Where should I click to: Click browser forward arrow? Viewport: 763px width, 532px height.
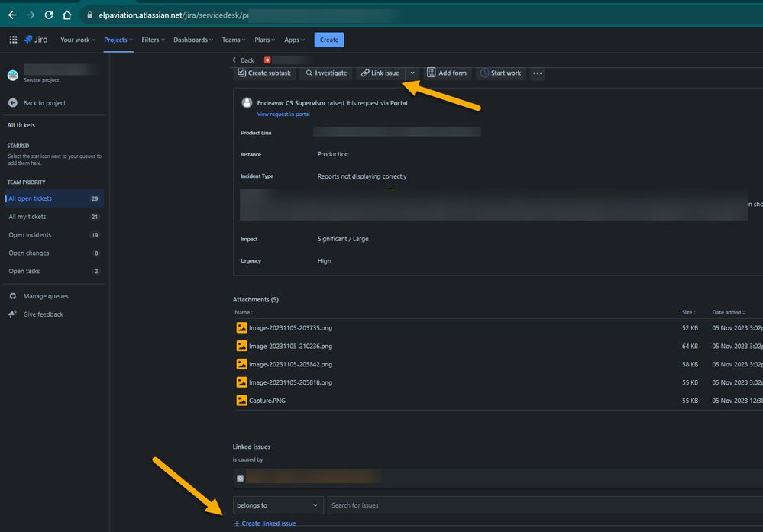tap(31, 15)
